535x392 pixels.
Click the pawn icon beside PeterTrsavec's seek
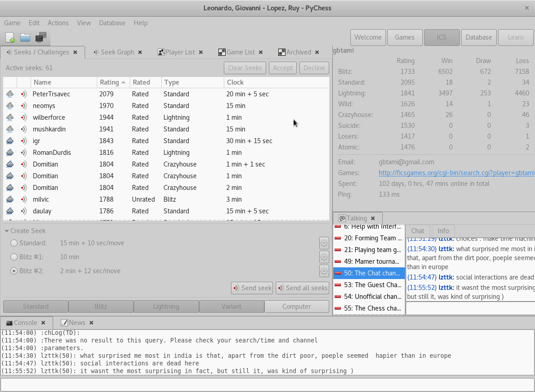coord(9,94)
